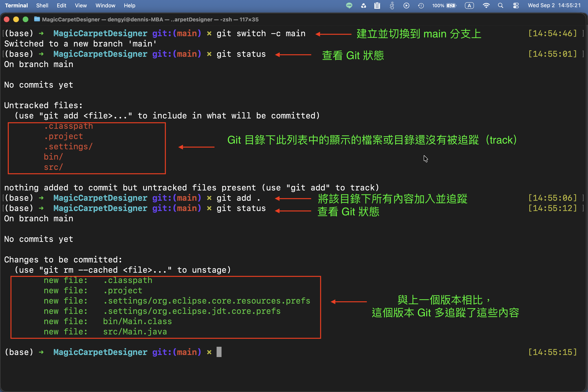Open the Time Machine status icon
This screenshot has height=392, width=588.
pyautogui.click(x=421, y=6)
